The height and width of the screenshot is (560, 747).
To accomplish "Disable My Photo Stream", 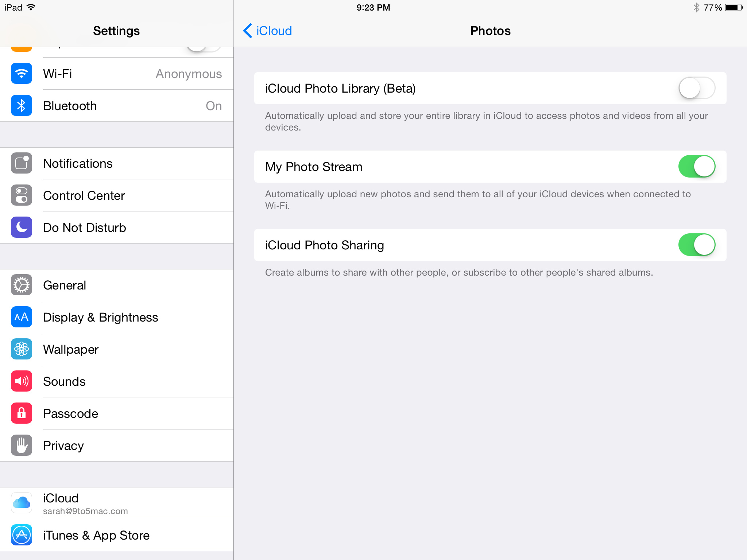I will pyautogui.click(x=696, y=167).
